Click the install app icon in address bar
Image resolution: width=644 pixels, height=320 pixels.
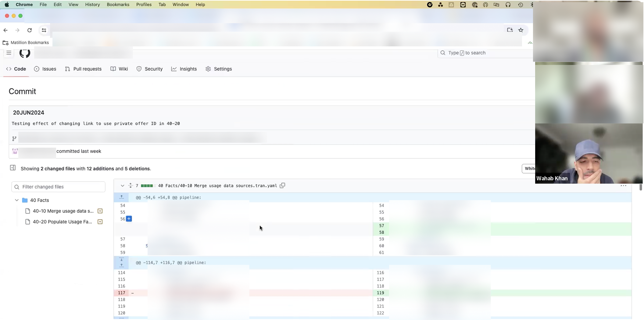(x=510, y=30)
